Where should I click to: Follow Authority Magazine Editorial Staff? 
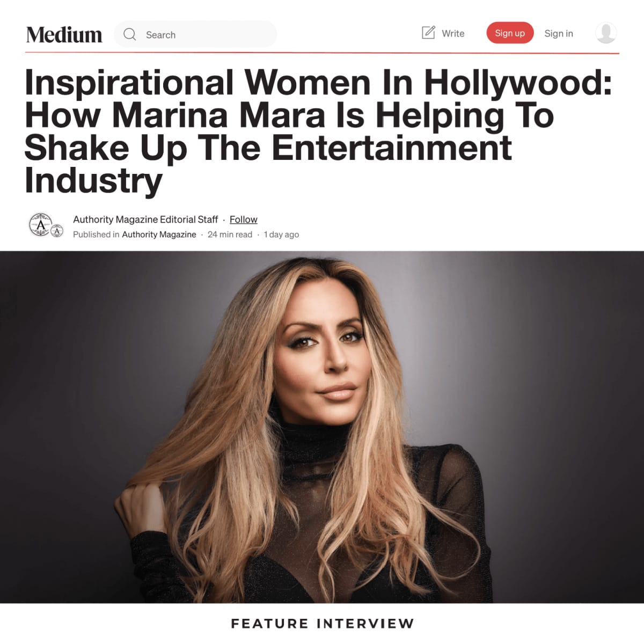(x=243, y=219)
